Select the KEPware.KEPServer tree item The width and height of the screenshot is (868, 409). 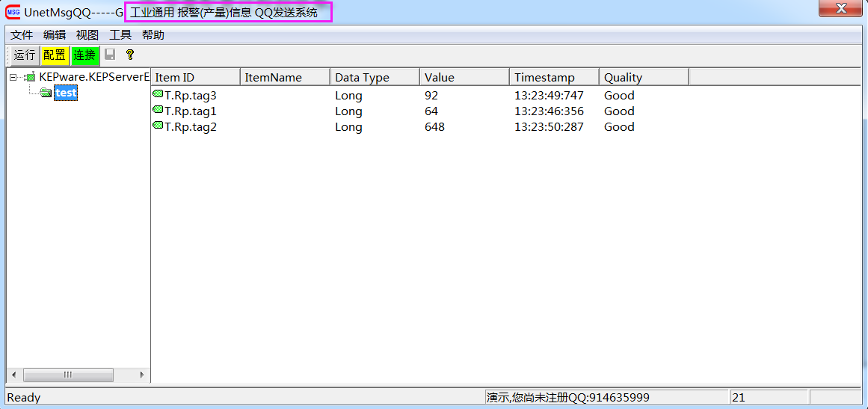tap(94, 77)
